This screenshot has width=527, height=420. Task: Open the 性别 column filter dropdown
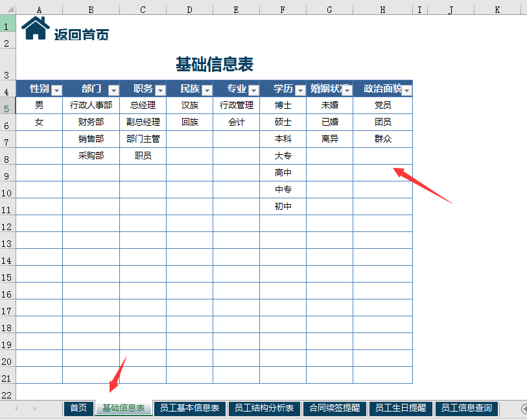tap(57, 89)
